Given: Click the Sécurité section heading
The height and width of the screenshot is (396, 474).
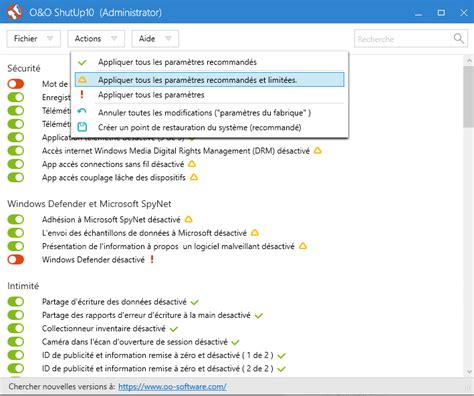Looking at the screenshot, I should [x=24, y=68].
